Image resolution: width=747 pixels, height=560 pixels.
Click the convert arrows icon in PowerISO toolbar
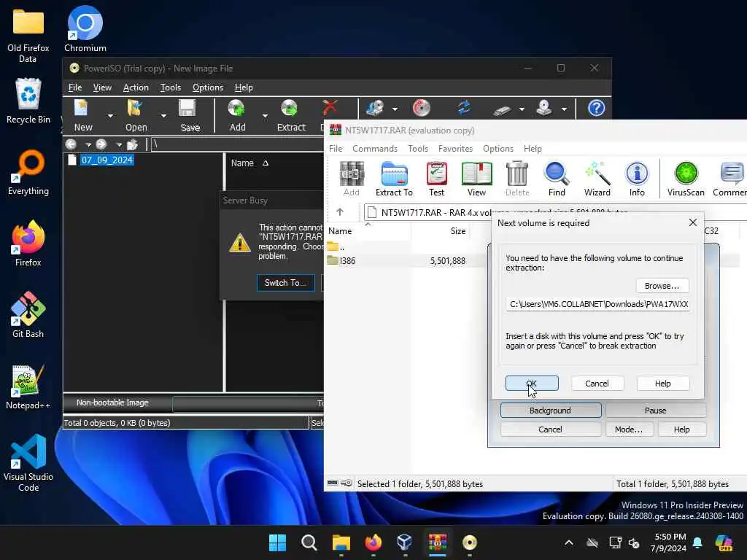464,108
